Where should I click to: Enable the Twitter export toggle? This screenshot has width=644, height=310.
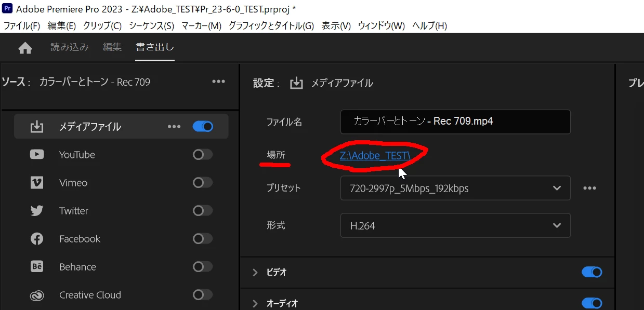click(x=203, y=210)
